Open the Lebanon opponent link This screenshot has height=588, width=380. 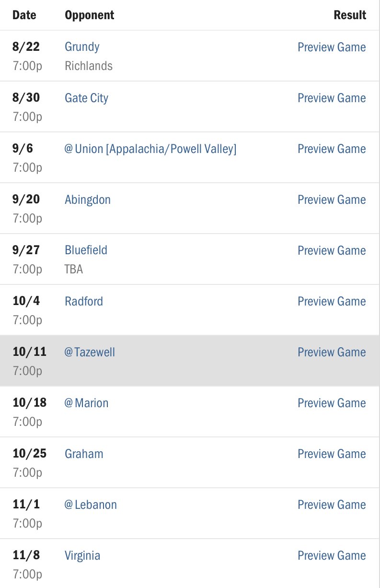click(x=91, y=505)
